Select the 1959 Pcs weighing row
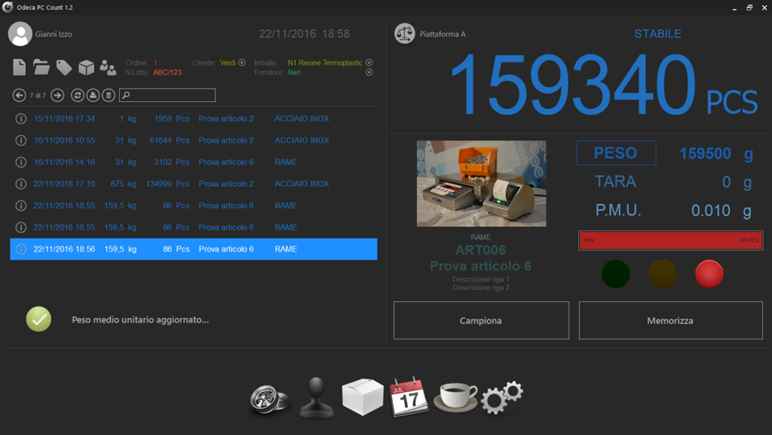Image resolution: width=772 pixels, height=435 pixels. point(193,119)
